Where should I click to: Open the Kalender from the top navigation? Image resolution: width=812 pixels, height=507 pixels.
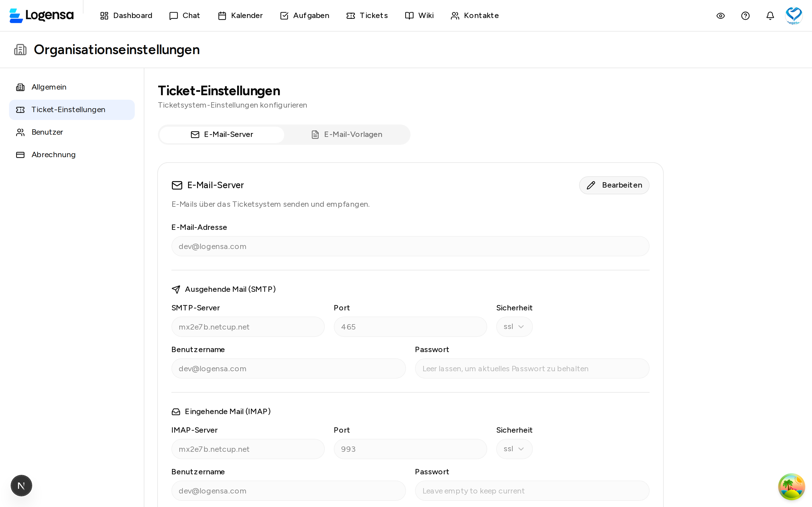point(240,15)
